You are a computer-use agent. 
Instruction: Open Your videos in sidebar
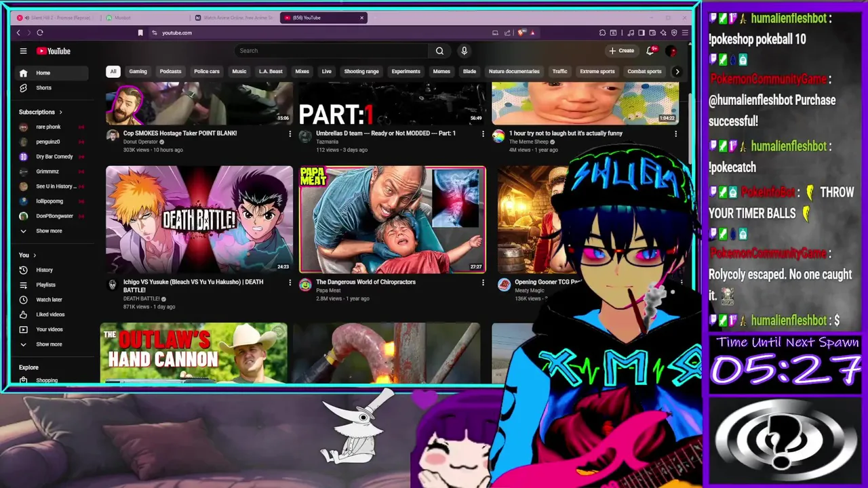coord(50,329)
